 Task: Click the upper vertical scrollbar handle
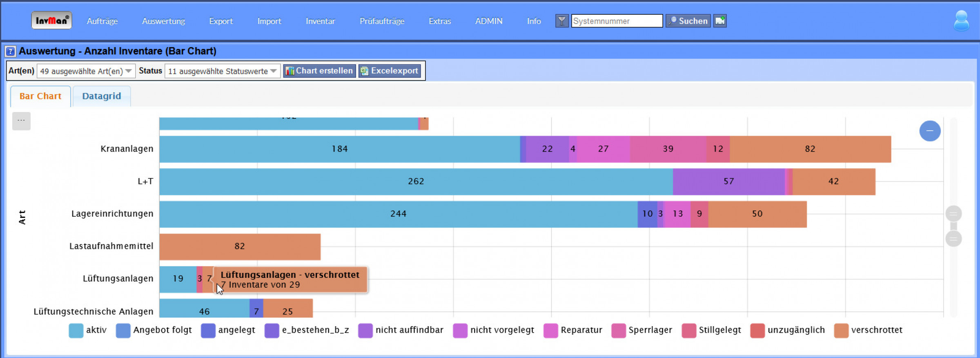click(953, 213)
